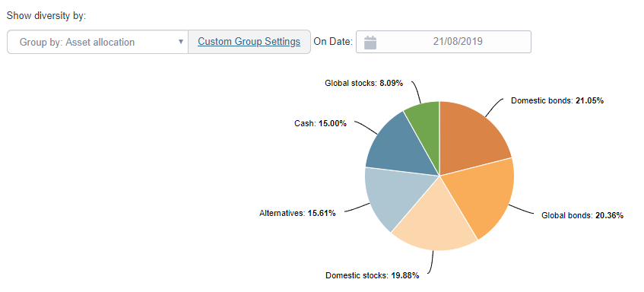Click the 'Global bonds: 20.36%' label

coord(582,215)
